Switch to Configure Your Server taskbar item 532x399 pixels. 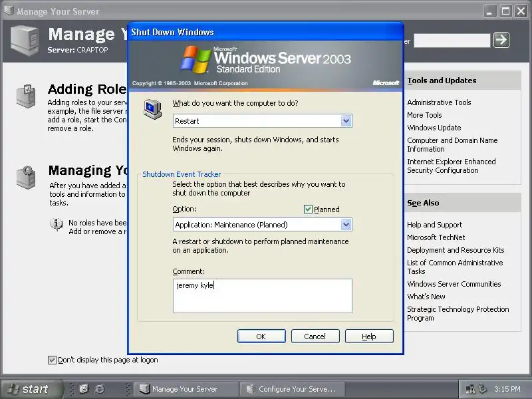coord(293,389)
